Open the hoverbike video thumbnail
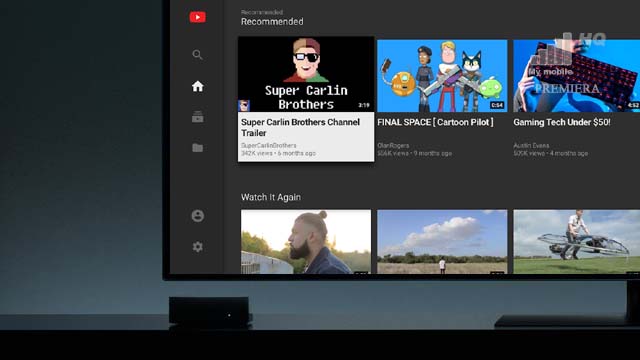This screenshot has height=360, width=640. 576,242
